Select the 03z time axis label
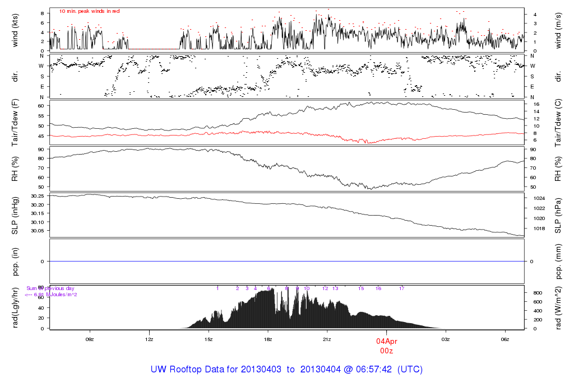 446,339
